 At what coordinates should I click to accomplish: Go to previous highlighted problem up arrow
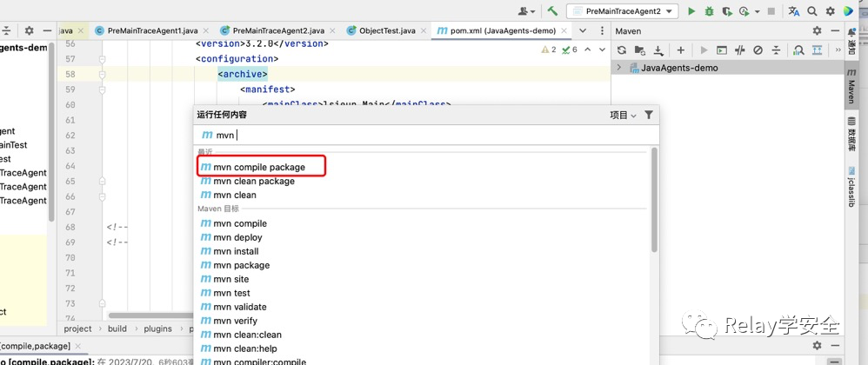coord(587,50)
